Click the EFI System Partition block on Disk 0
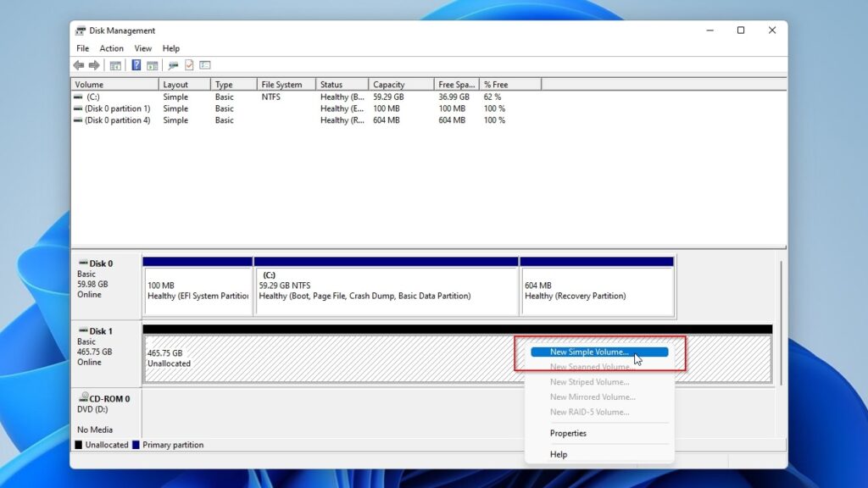868x488 pixels. coord(198,286)
